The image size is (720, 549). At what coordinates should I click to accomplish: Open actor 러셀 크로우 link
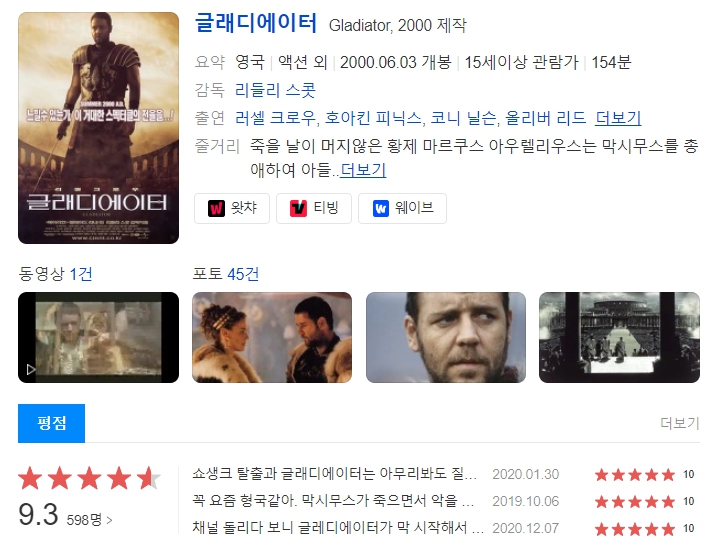pyautogui.click(x=275, y=118)
